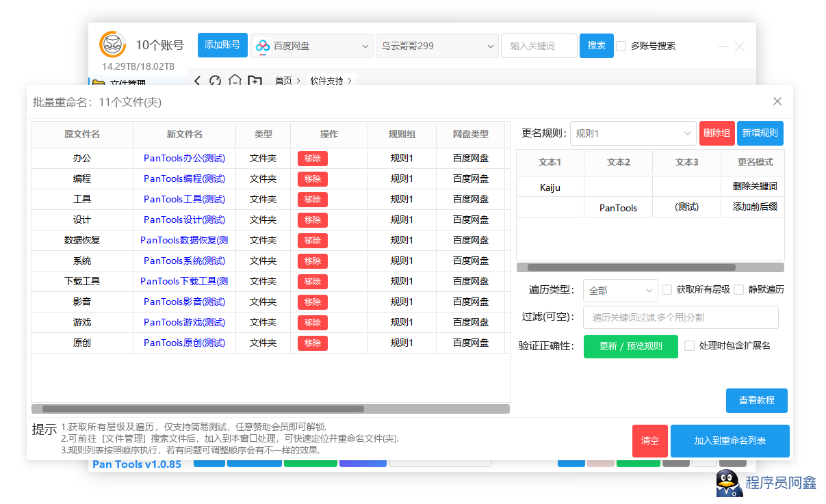826x504 pixels.
Task: Click the 过滤 keyword filter input field
Action: (x=680, y=317)
